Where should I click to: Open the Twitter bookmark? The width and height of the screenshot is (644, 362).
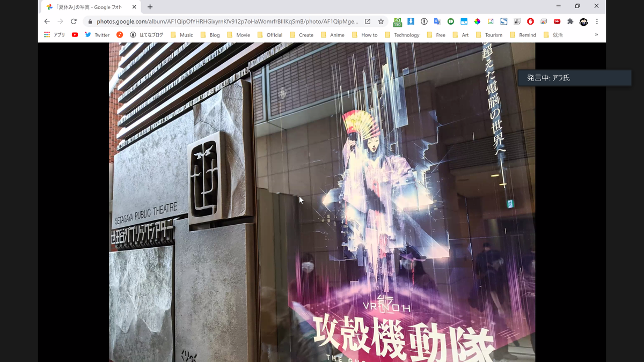pyautogui.click(x=97, y=35)
